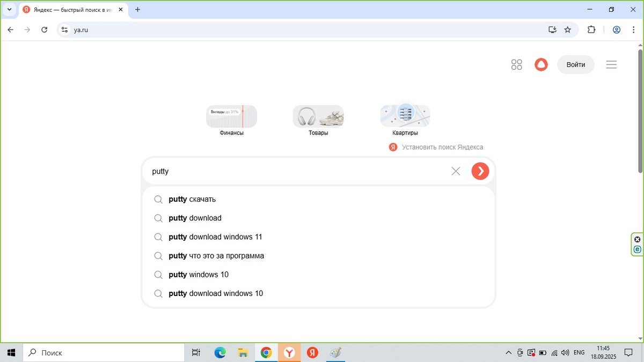This screenshot has width=644, height=362.
Task: Select suggestion putty download windows 11
Action: click(x=318, y=237)
